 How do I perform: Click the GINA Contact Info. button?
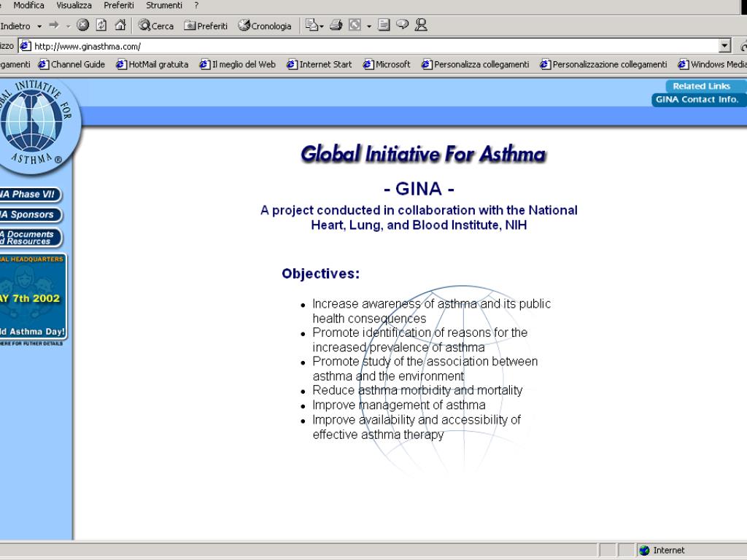[x=699, y=99]
